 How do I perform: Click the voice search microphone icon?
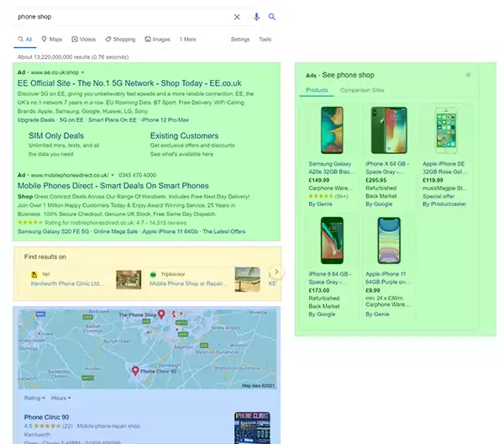pyautogui.click(x=256, y=17)
